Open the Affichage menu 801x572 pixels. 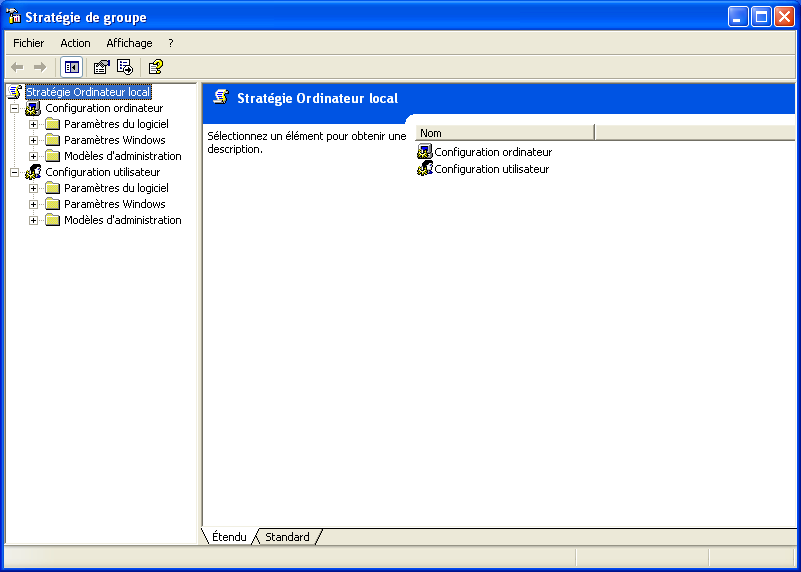[x=129, y=43]
